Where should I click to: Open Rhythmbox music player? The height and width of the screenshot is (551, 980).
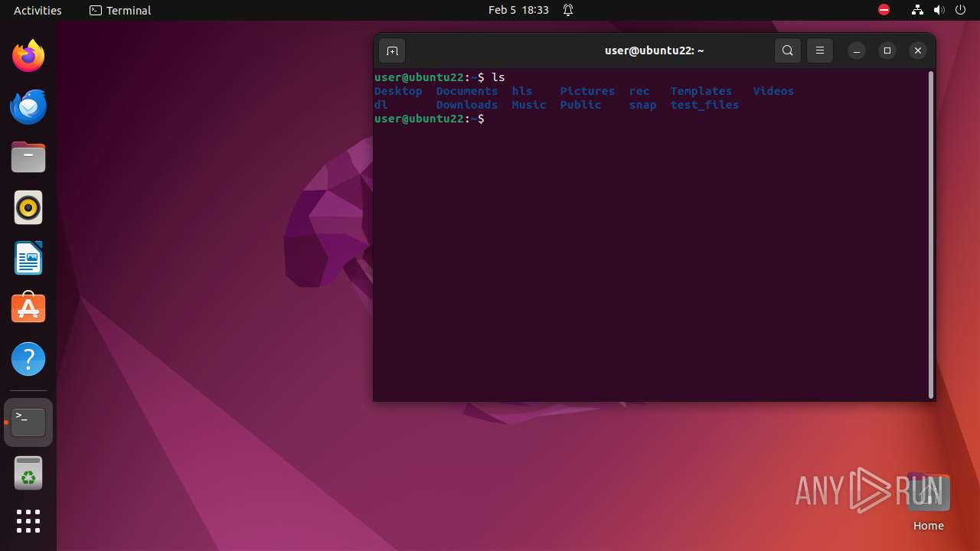(28, 207)
